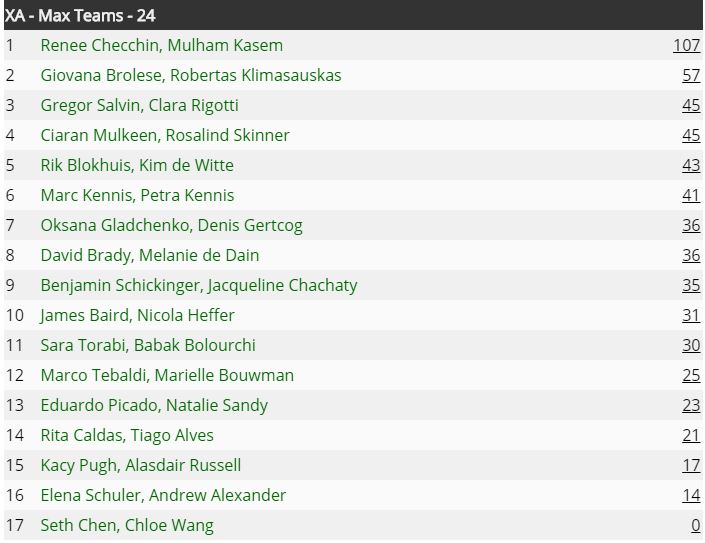This screenshot has width=705, height=543.
Task: Click the 0 points score for Seth Chen
Action: pos(696,525)
